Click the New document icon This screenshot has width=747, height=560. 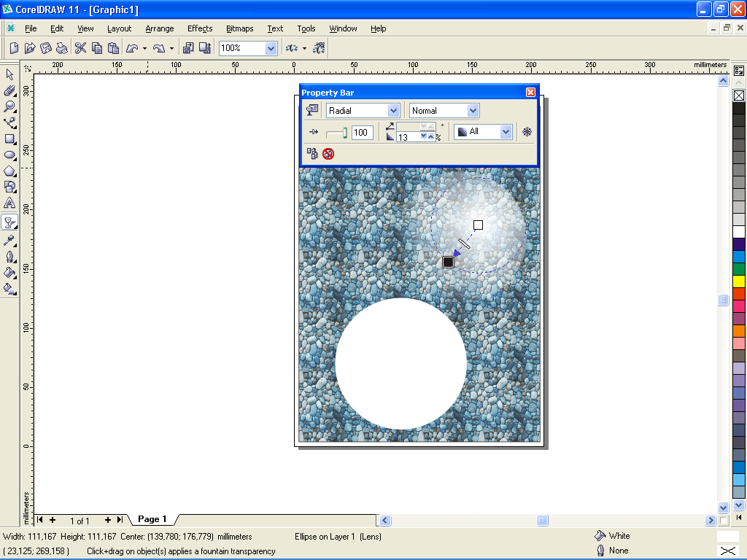tap(15, 48)
